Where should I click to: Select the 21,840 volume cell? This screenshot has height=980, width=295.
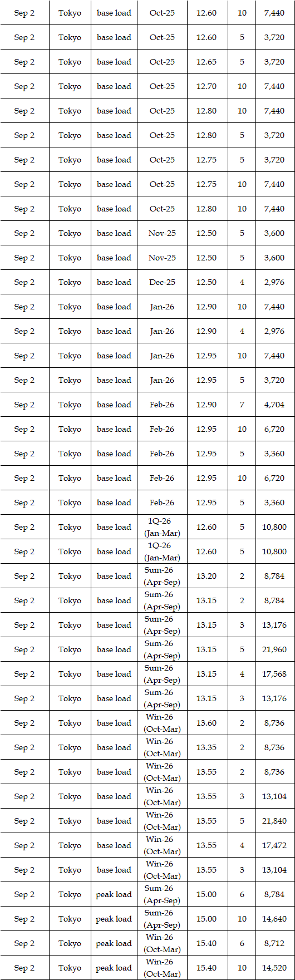click(x=275, y=821)
